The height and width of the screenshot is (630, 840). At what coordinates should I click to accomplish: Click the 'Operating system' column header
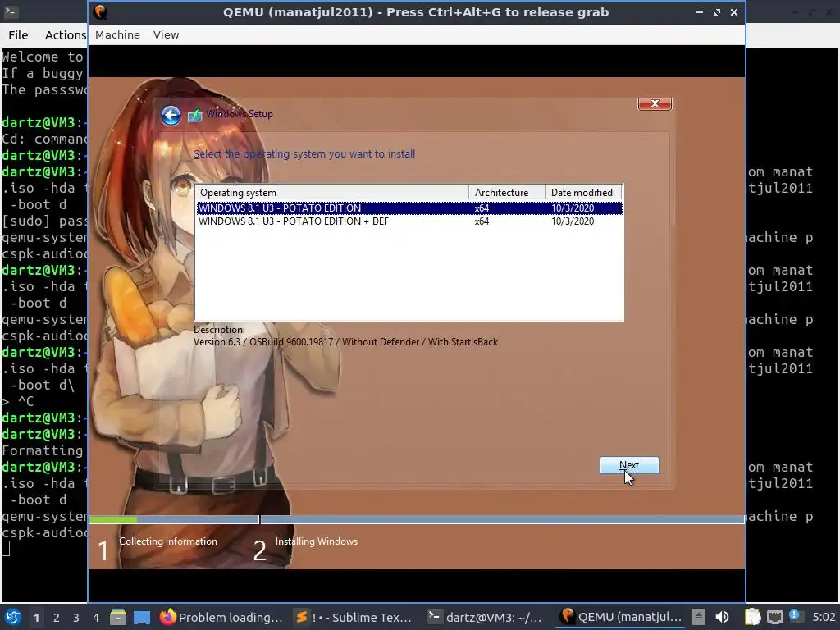332,192
